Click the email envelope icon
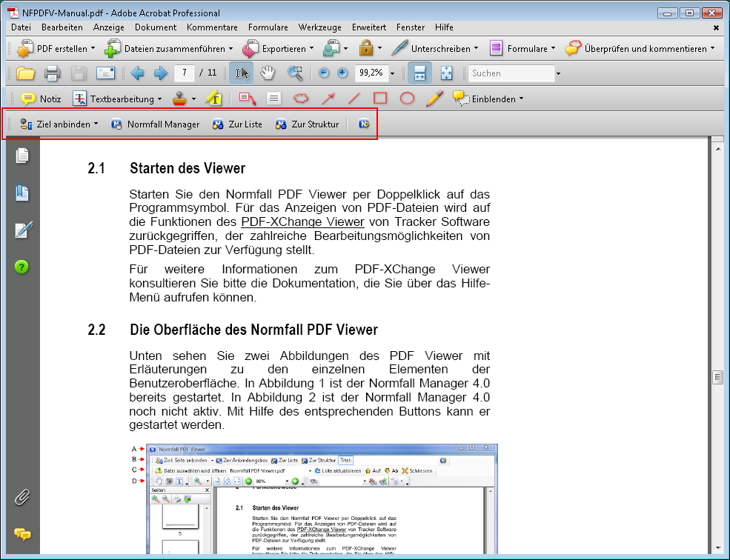 coord(106,73)
